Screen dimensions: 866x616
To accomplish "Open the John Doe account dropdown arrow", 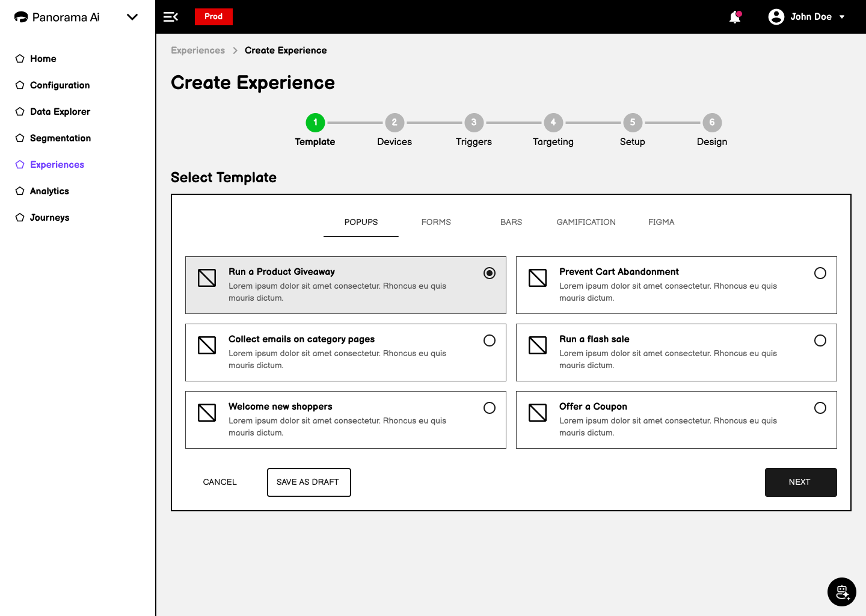I will coord(842,17).
